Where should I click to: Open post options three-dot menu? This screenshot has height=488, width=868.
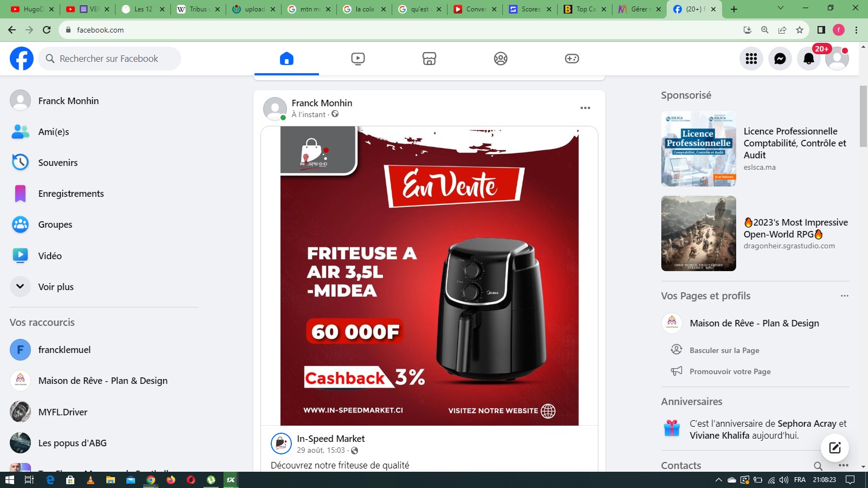tap(585, 108)
